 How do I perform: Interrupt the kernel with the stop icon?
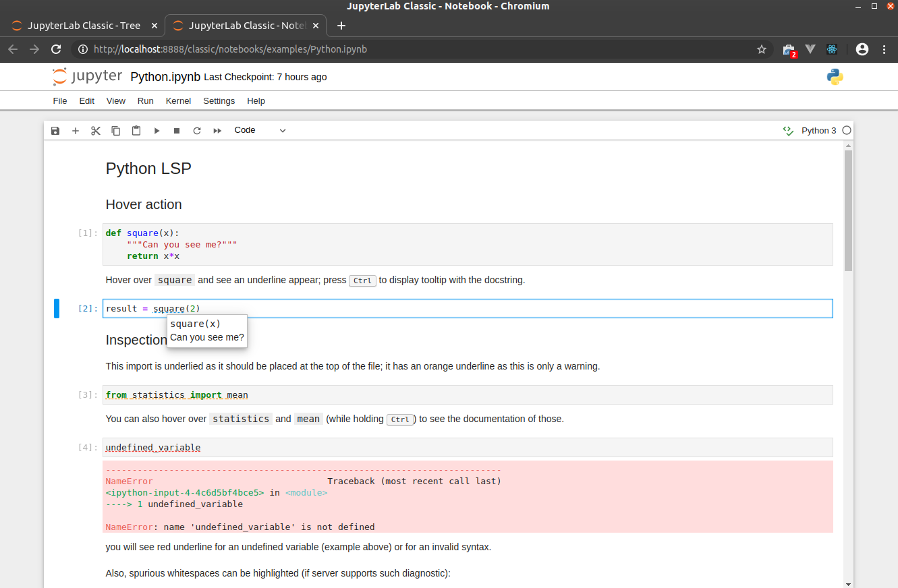pyautogui.click(x=176, y=130)
